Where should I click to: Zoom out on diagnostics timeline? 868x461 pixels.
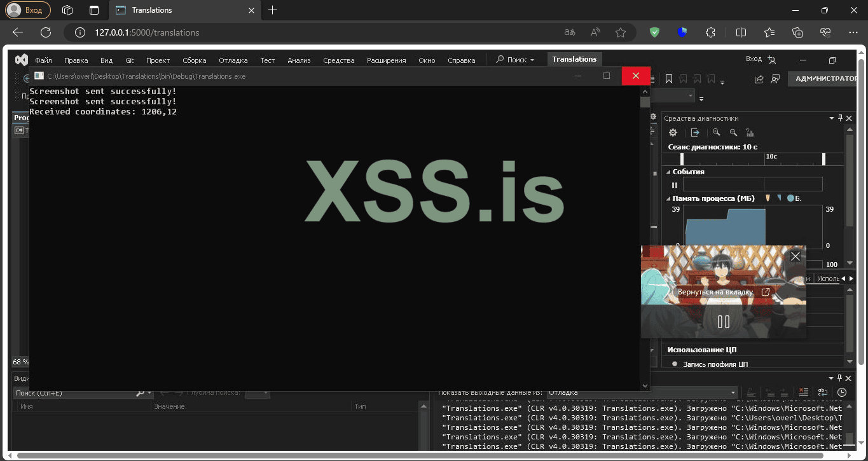point(733,132)
